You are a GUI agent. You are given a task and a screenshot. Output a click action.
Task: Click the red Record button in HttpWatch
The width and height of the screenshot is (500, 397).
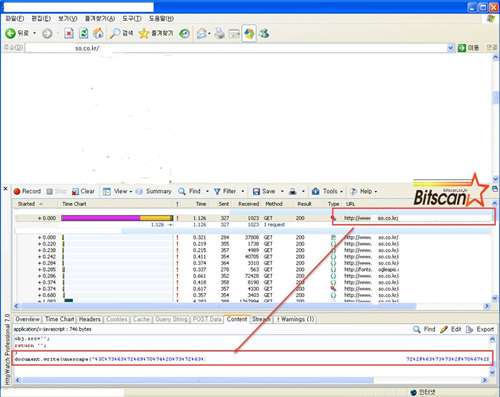click(x=27, y=191)
